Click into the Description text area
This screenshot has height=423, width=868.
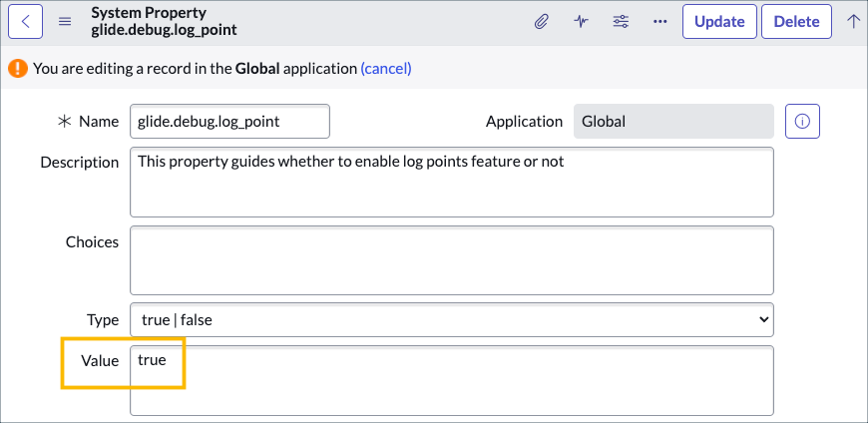[x=452, y=183]
